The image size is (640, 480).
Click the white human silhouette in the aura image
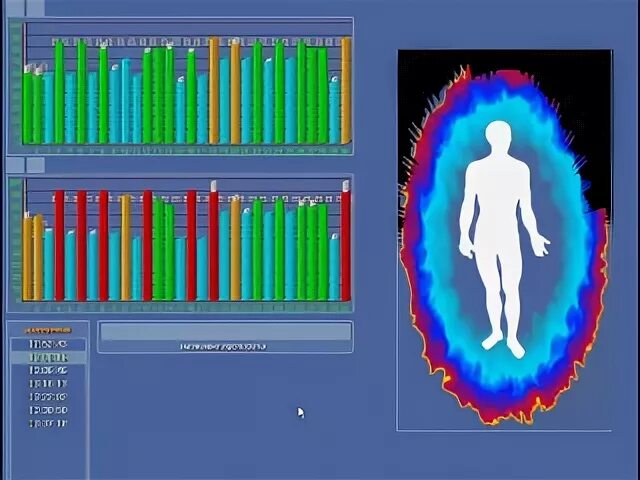pyautogui.click(x=503, y=239)
